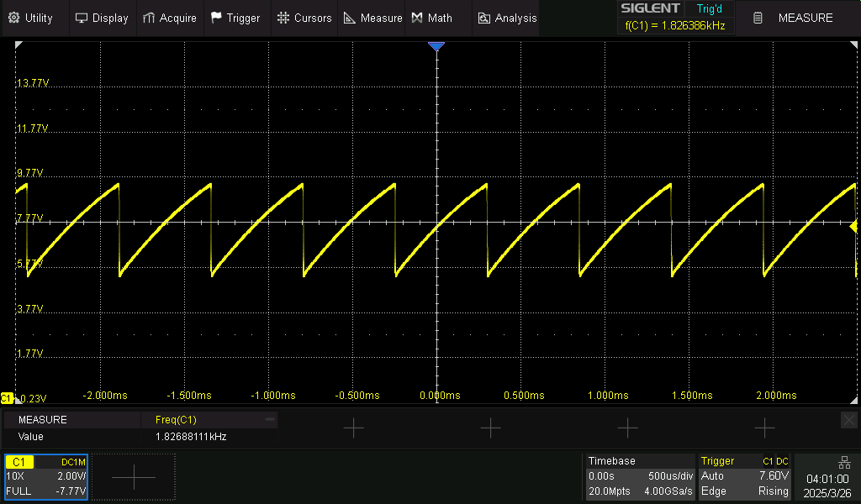This screenshot has width=861, height=504.
Task: Click the Auto trigger mode label
Action: [712, 476]
